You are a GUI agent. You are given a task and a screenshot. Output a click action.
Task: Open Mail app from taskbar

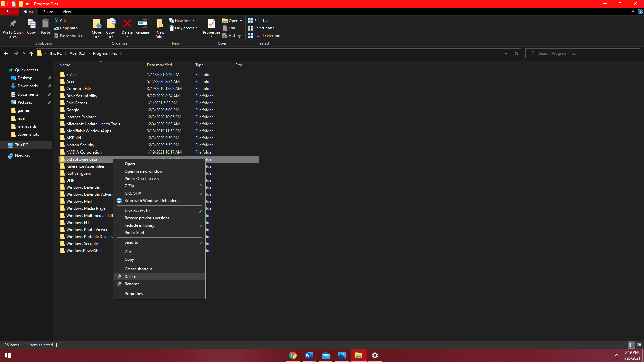tap(326, 355)
